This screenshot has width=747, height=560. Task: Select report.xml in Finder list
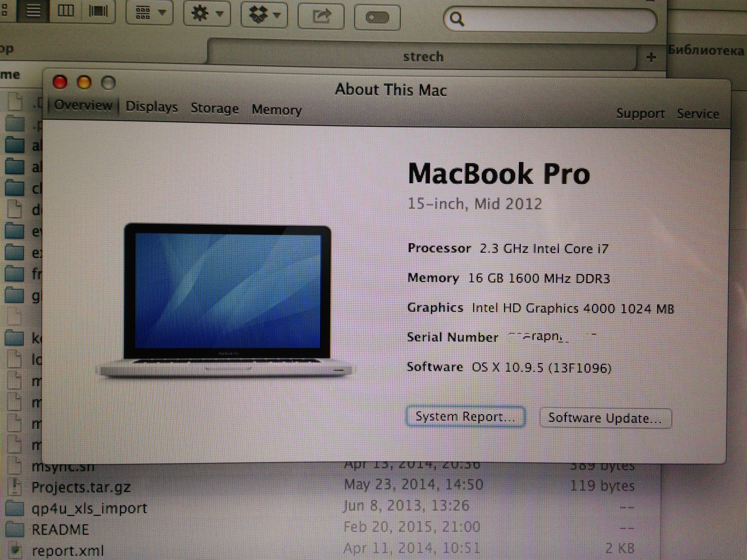(x=68, y=551)
